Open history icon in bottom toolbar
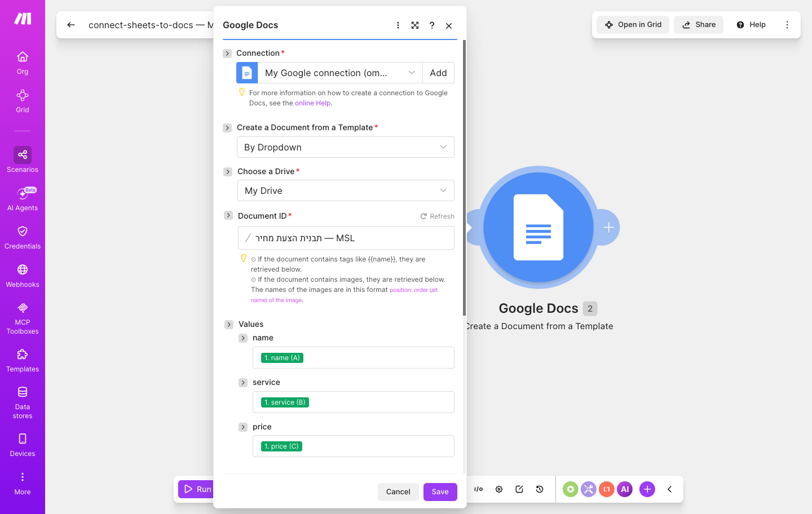The image size is (812, 514). (540, 489)
